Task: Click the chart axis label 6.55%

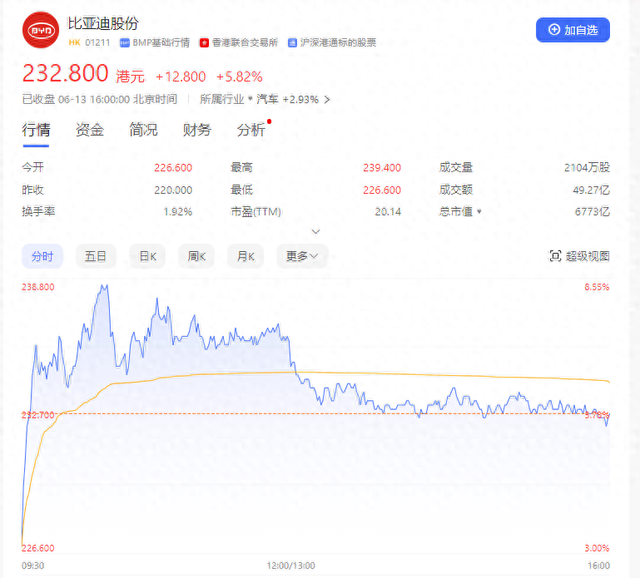Action: point(596,287)
